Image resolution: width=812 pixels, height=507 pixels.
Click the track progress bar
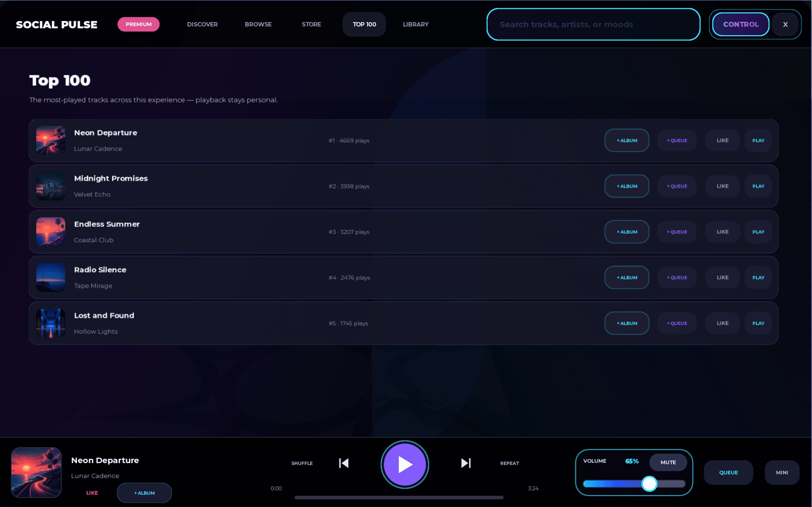[399, 497]
